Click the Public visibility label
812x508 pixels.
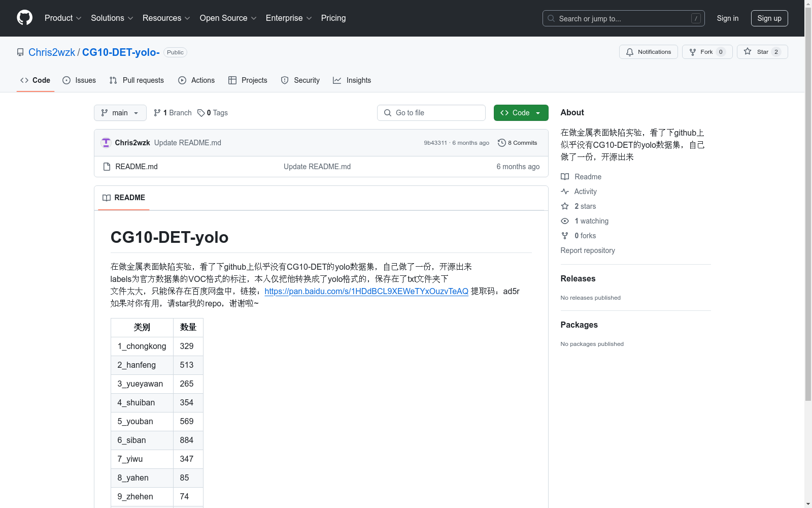point(175,52)
